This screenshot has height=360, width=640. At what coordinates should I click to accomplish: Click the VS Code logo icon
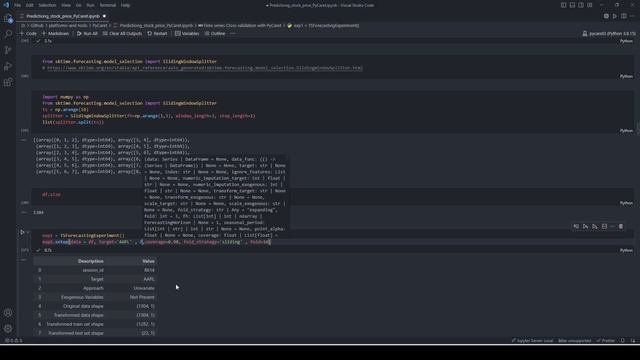point(6,5)
